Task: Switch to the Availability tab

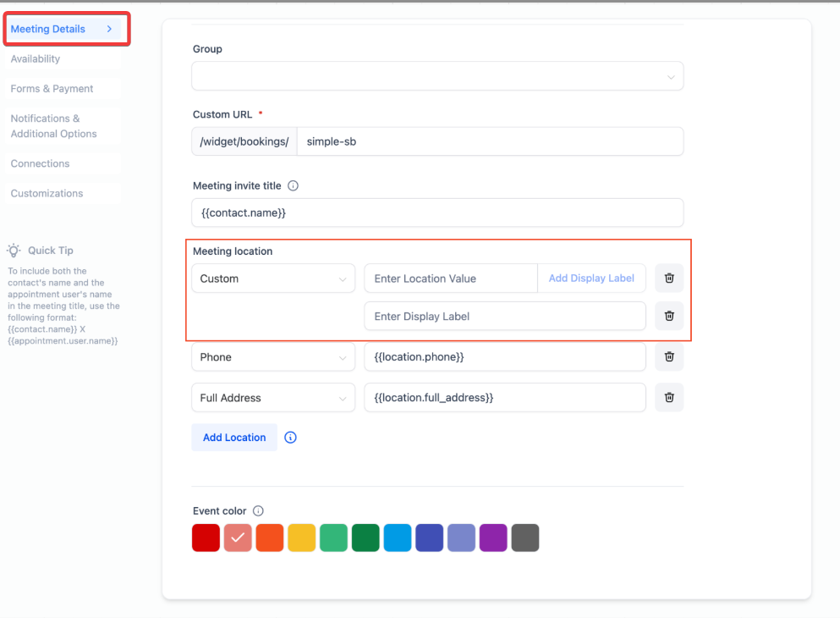Action: pyautogui.click(x=36, y=59)
